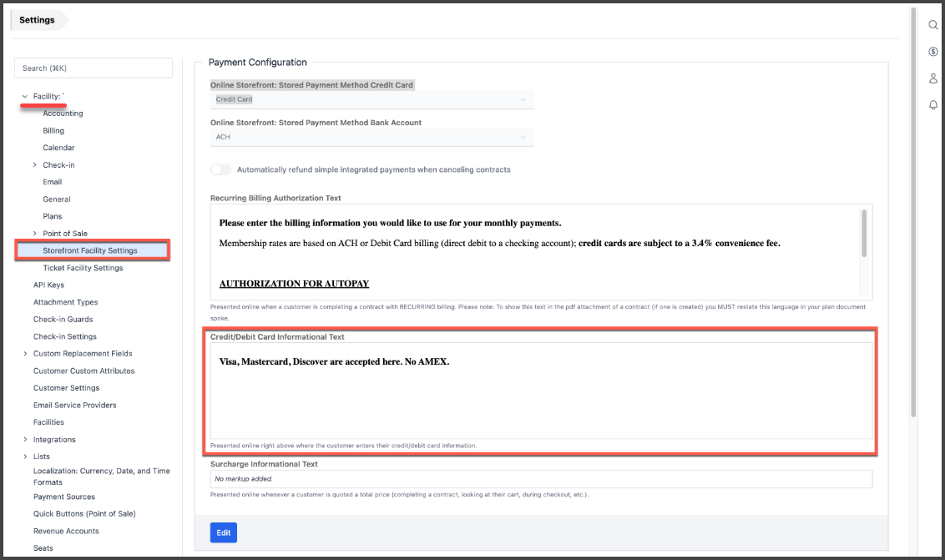Click the settings search field
This screenshot has width=945, height=560.
93,68
